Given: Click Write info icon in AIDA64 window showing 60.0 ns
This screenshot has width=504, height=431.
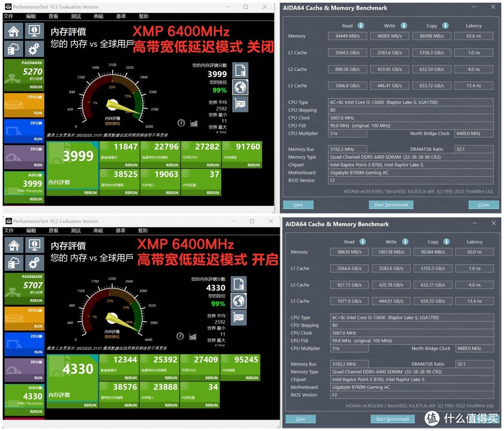Looking at the screenshot, I should point(405,242).
